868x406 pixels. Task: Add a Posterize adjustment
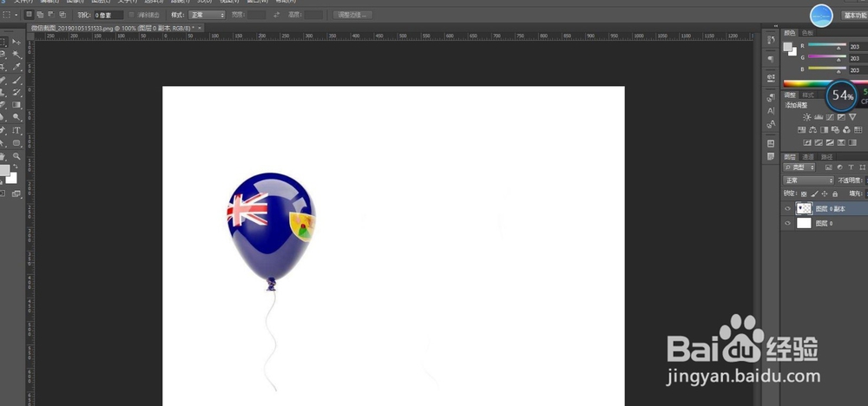819,142
